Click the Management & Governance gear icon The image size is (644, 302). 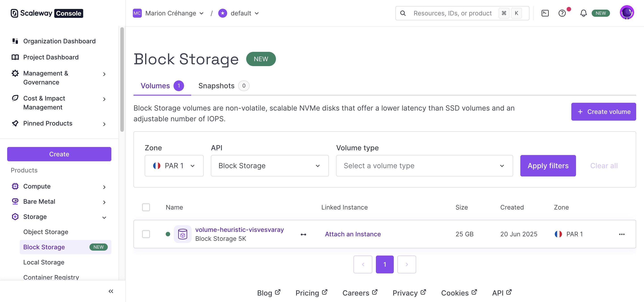click(x=15, y=73)
